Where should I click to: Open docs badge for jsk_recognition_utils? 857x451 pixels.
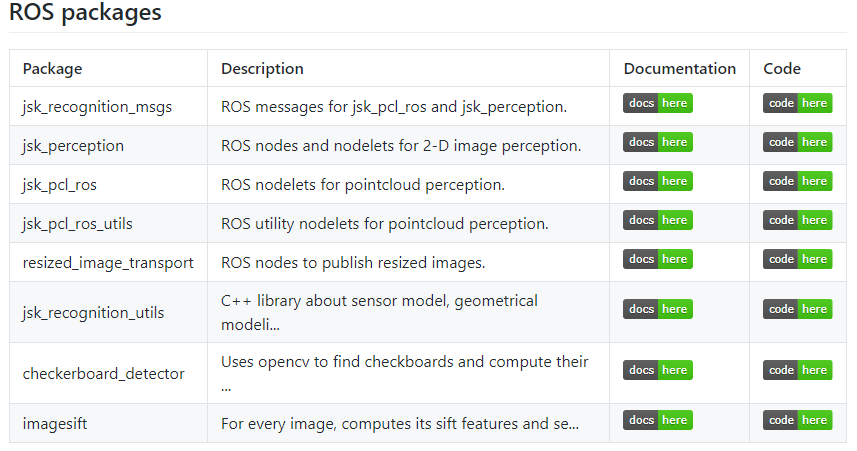pyautogui.click(x=658, y=309)
